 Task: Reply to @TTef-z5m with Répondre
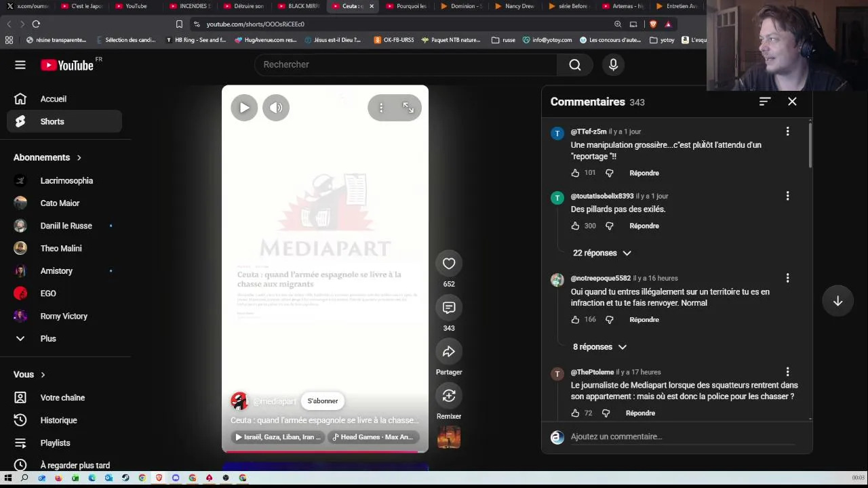pyautogui.click(x=644, y=173)
